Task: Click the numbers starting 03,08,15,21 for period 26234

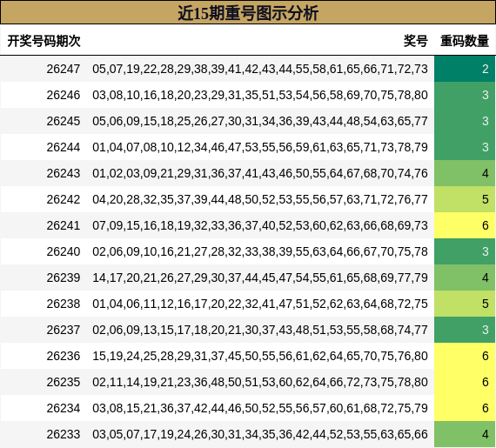Action: (x=260, y=408)
